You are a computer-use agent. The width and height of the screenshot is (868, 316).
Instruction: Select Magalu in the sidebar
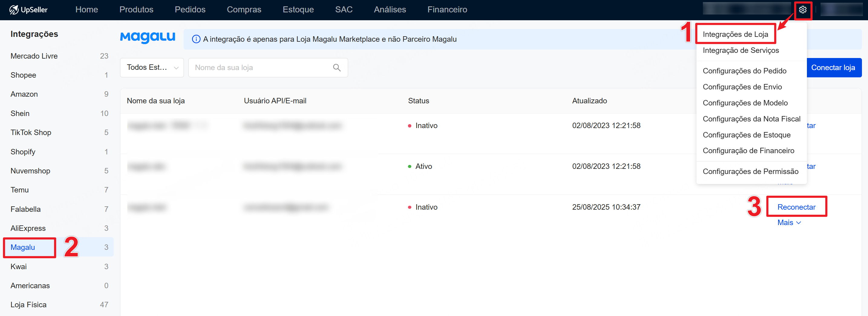click(x=23, y=247)
